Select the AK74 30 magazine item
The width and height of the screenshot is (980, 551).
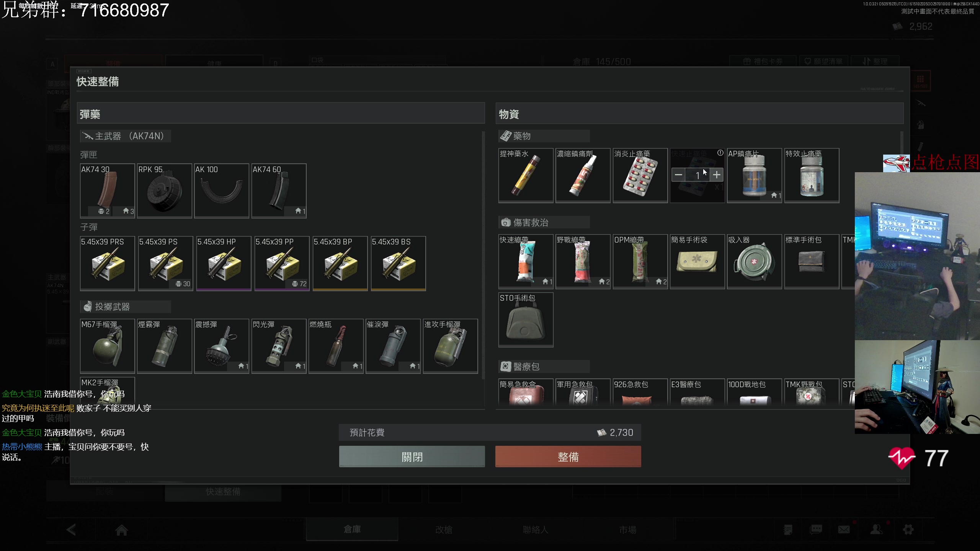coord(107,191)
